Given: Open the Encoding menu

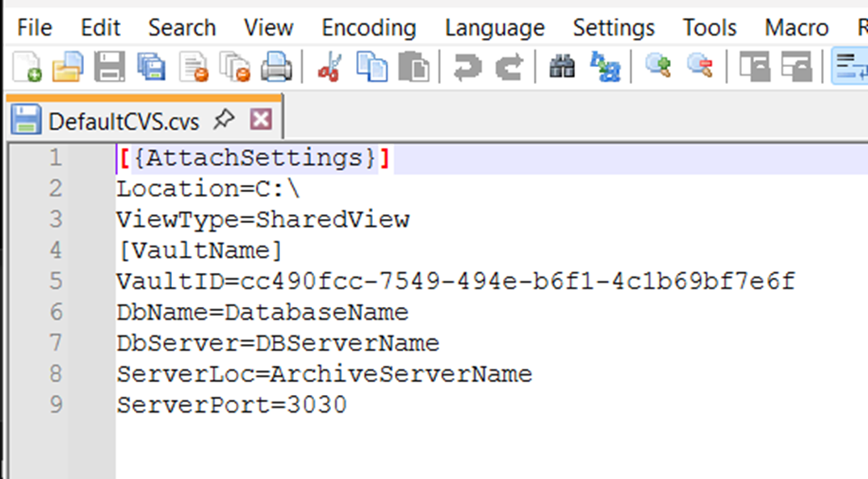Looking at the screenshot, I should pyautogui.click(x=368, y=27).
